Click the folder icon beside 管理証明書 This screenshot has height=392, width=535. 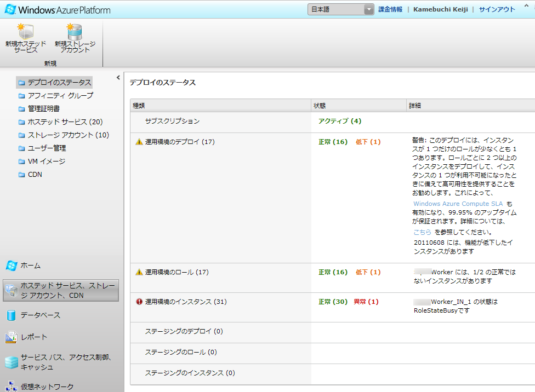tap(22, 109)
